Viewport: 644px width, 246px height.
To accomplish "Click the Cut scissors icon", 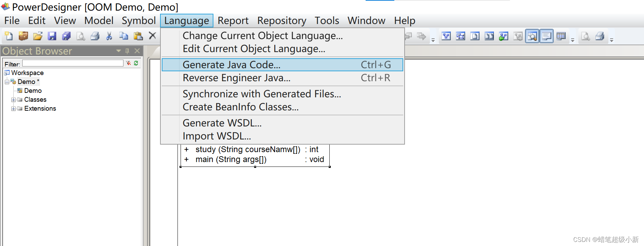I will pos(109,36).
